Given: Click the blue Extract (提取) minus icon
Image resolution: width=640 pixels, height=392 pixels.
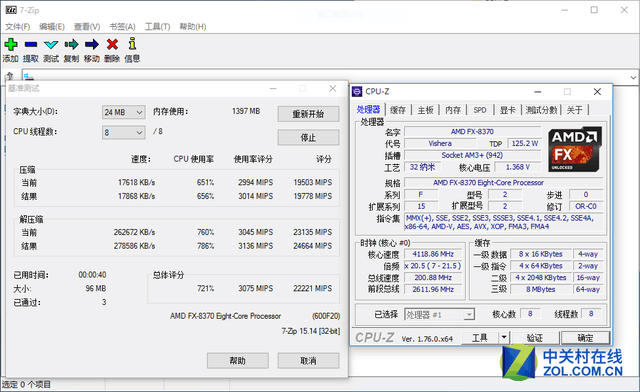Looking at the screenshot, I should coord(31,44).
